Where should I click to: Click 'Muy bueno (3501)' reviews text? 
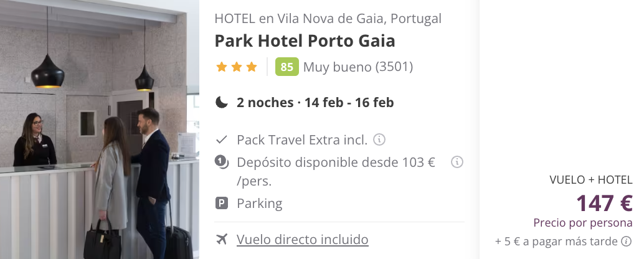pyautogui.click(x=358, y=67)
